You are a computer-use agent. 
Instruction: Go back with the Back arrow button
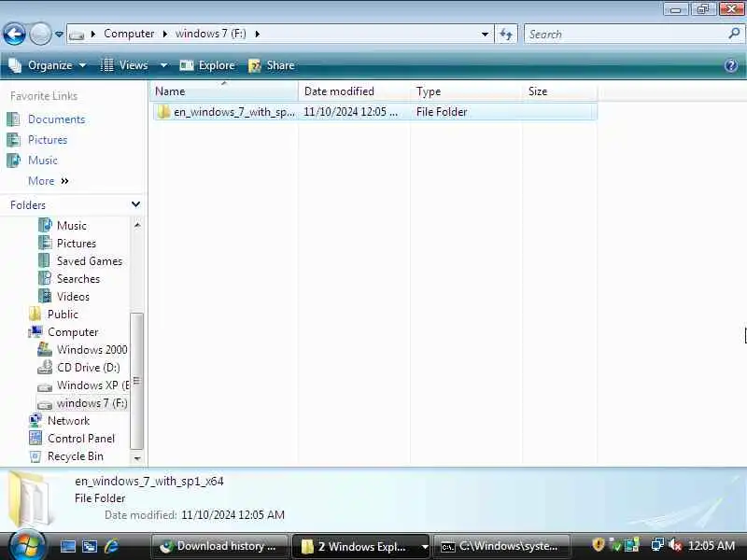point(14,35)
